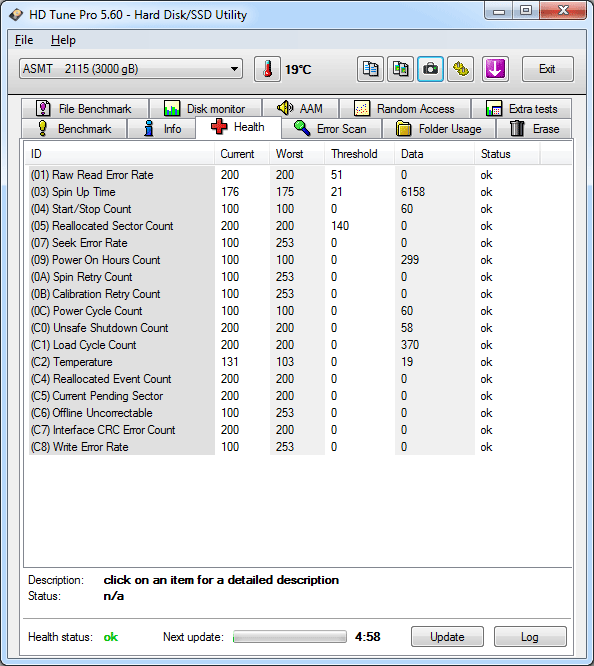
Task: Click the Next update progress bar
Action: tap(290, 637)
